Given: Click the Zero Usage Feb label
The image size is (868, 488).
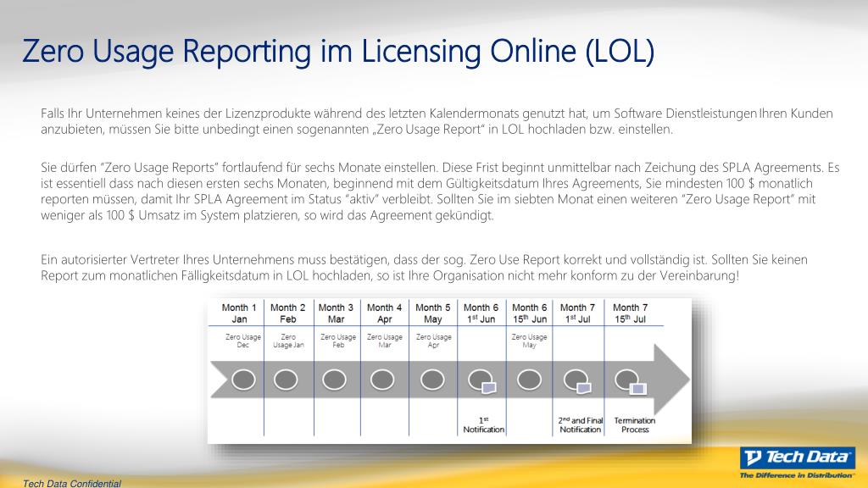Looking at the screenshot, I should pos(338,341).
